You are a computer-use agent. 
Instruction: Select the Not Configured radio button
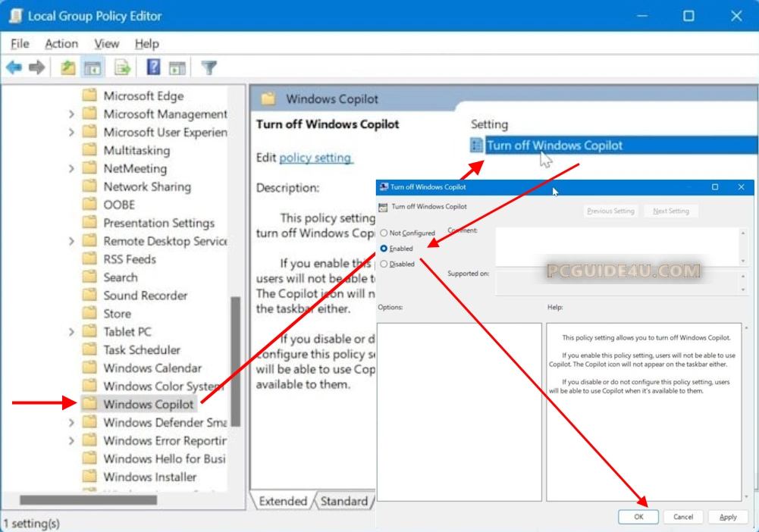[x=384, y=233]
